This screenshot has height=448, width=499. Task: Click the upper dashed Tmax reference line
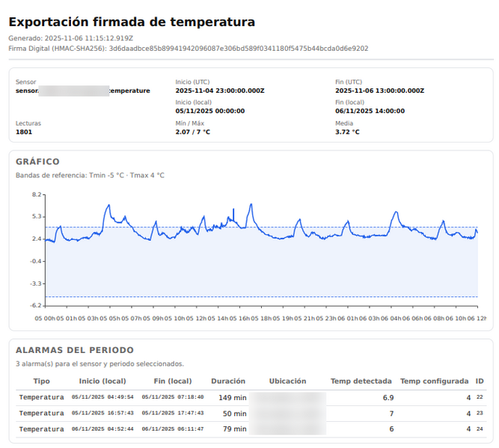[x=299, y=227]
